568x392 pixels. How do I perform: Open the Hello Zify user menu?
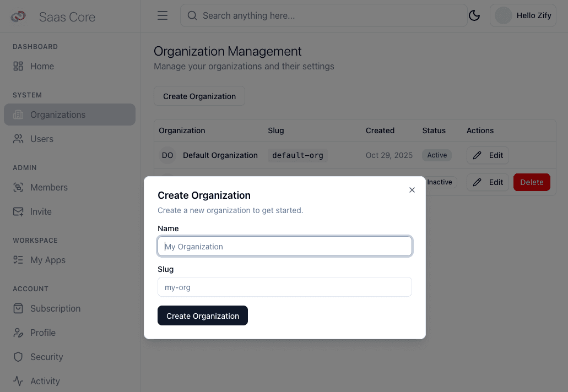523,15
